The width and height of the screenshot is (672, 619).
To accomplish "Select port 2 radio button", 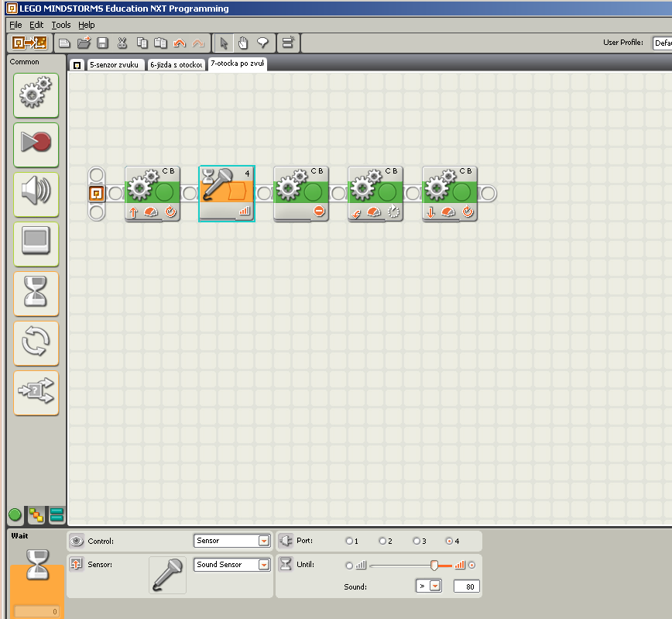I will point(382,542).
